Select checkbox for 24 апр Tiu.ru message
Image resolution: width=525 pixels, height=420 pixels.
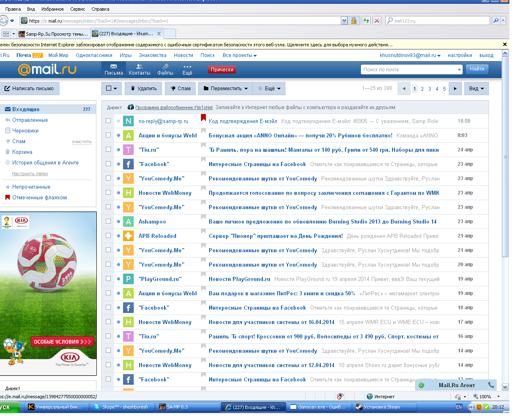tap(108, 149)
